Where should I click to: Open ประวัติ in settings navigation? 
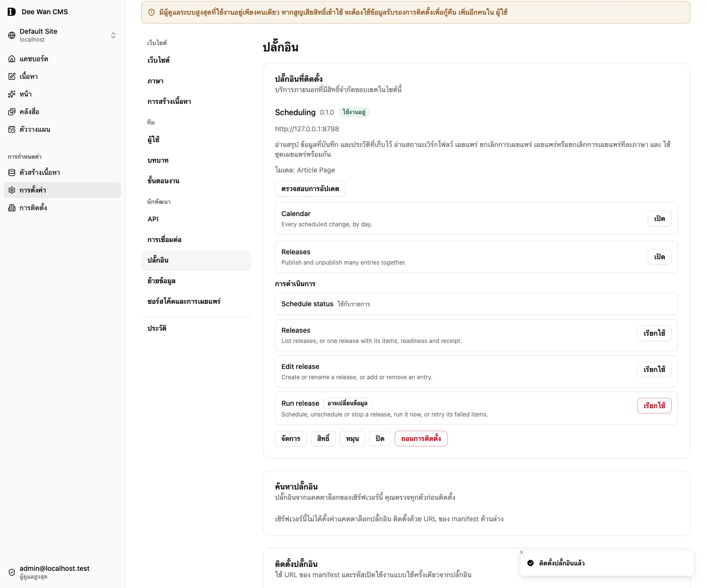tap(196, 328)
